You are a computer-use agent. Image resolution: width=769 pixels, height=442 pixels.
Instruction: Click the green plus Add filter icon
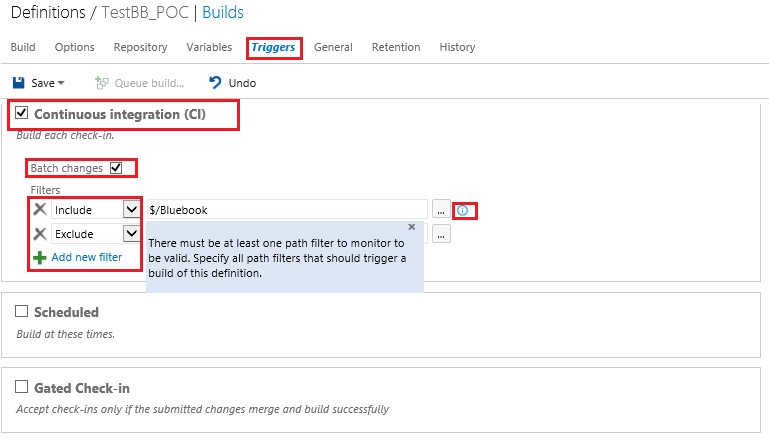tap(40, 258)
